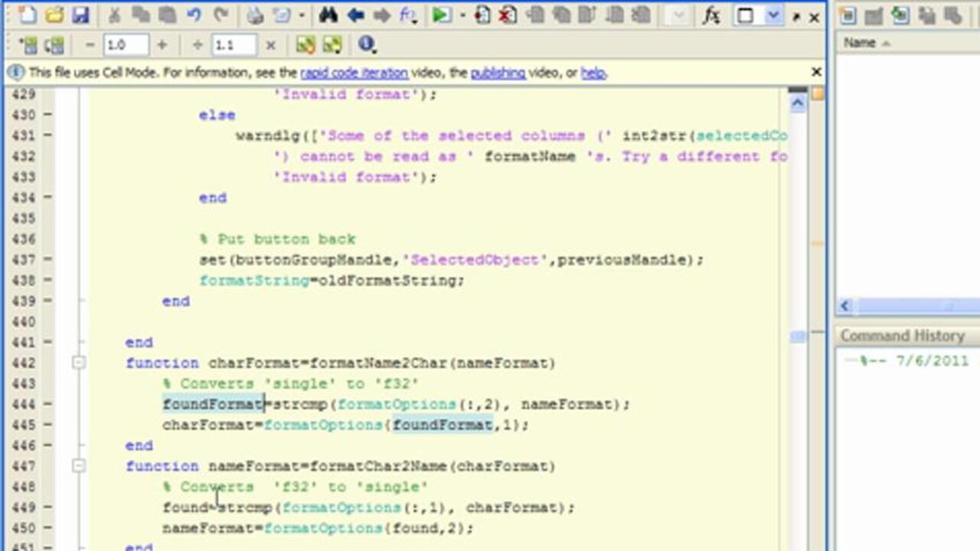This screenshot has height=551, width=980.
Task: Click the increment value field showing 1.0
Action: click(x=125, y=45)
